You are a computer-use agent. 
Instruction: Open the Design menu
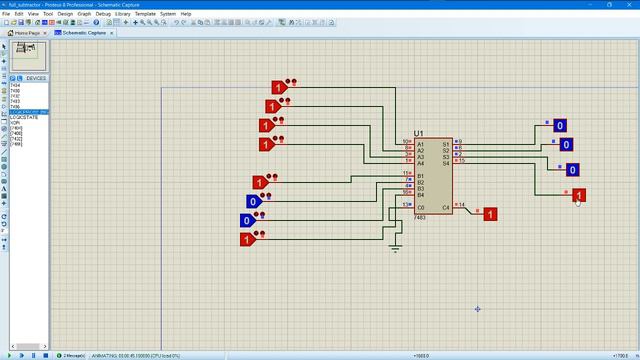tap(65, 13)
